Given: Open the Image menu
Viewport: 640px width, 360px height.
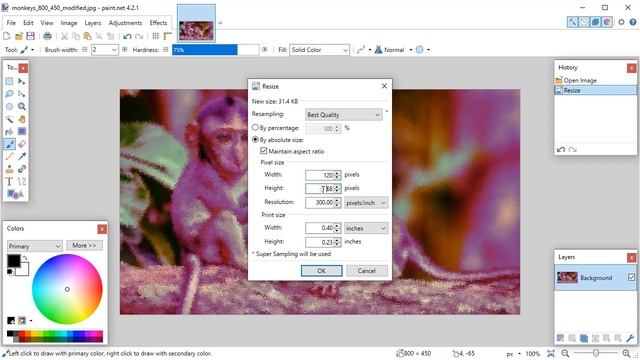Looking at the screenshot, I should click(x=69, y=23).
